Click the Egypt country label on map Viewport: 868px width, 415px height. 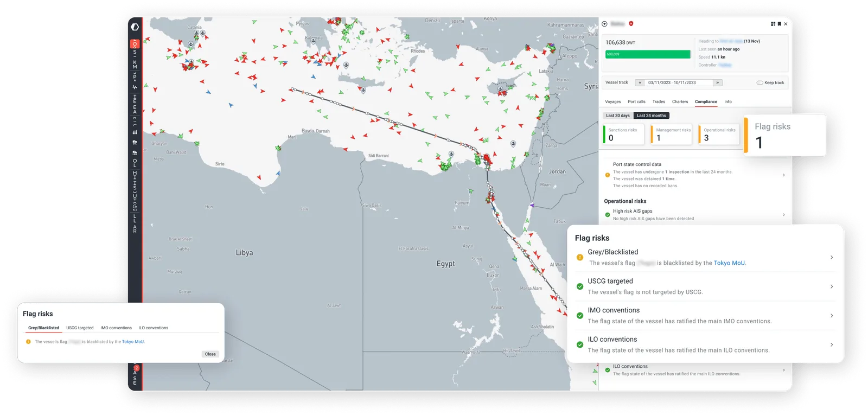(446, 264)
